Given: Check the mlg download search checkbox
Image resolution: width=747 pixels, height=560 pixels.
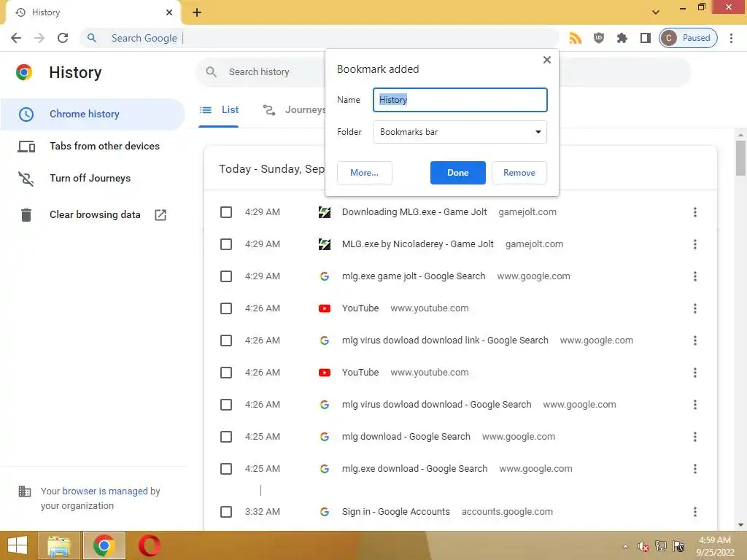Looking at the screenshot, I should point(226,437).
